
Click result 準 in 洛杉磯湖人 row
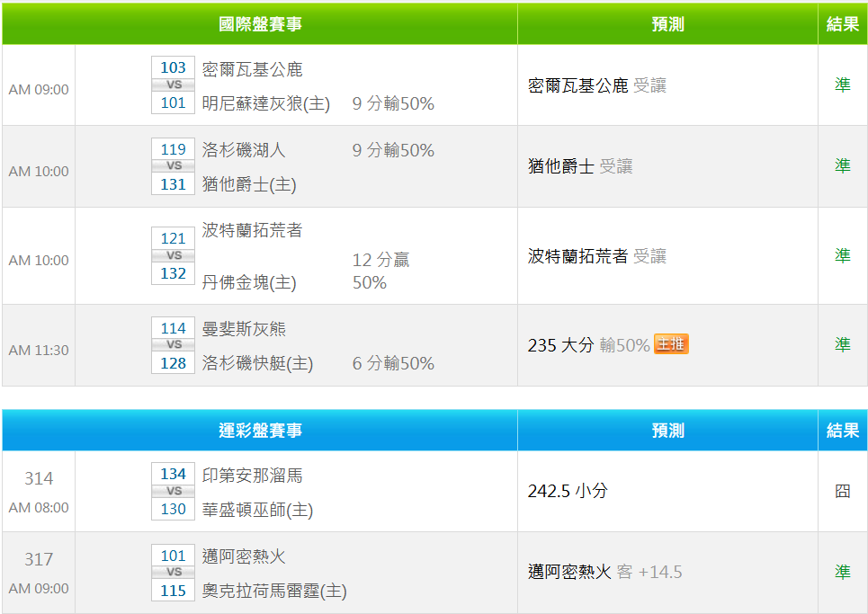pos(843,165)
